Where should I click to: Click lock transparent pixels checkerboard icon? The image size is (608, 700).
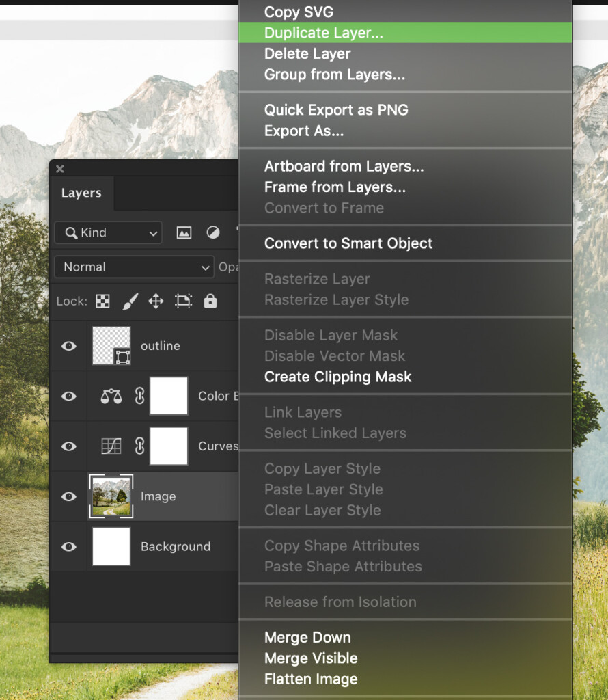click(x=102, y=301)
